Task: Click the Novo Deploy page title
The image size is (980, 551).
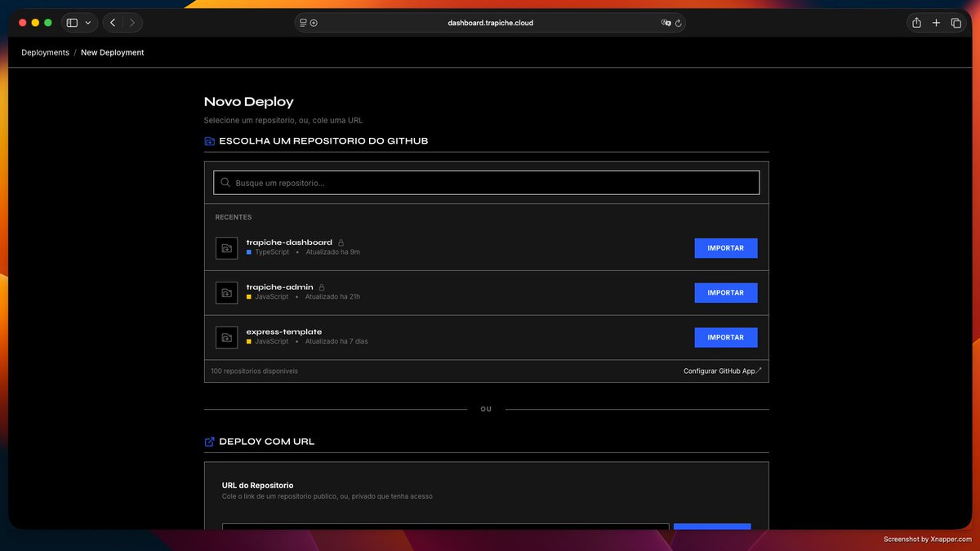Action: pyautogui.click(x=249, y=102)
